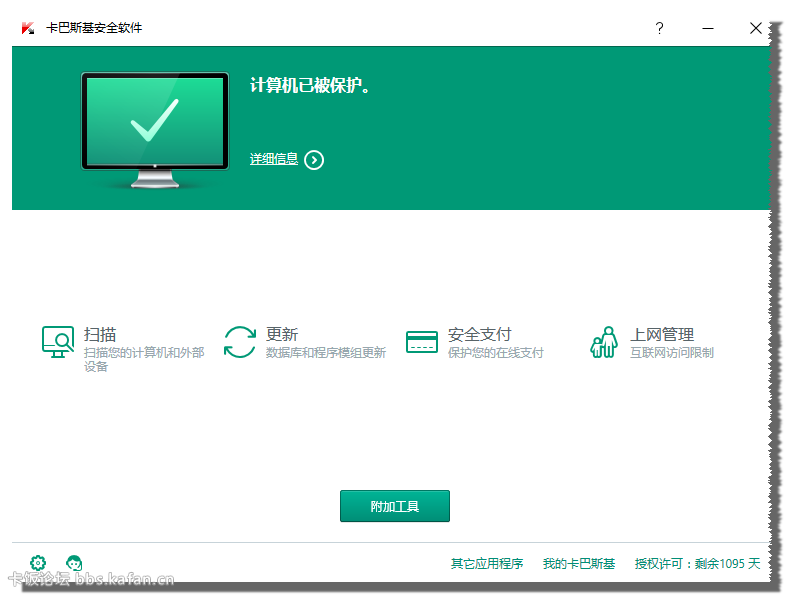Select the 上网管理 heading text

(x=662, y=334)
